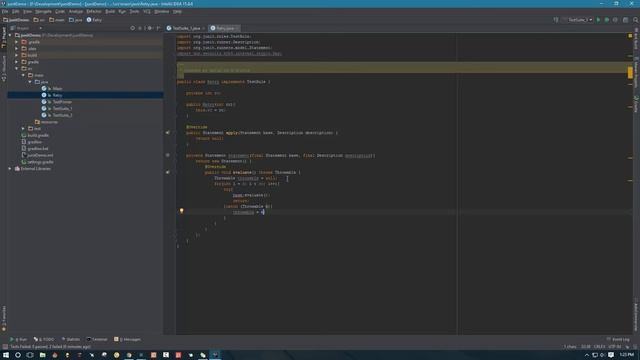Click override gutter icon next to evaluate method
Viewport: 640px width, 360px height.
pyautogui.click(x=168, y=172)
